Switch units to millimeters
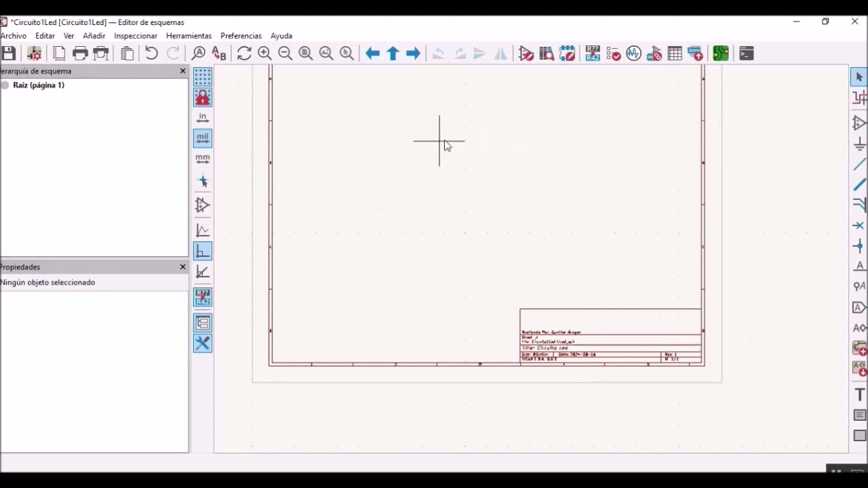The height and width of the screenshot is (488, 868). [x=203, y=159]
